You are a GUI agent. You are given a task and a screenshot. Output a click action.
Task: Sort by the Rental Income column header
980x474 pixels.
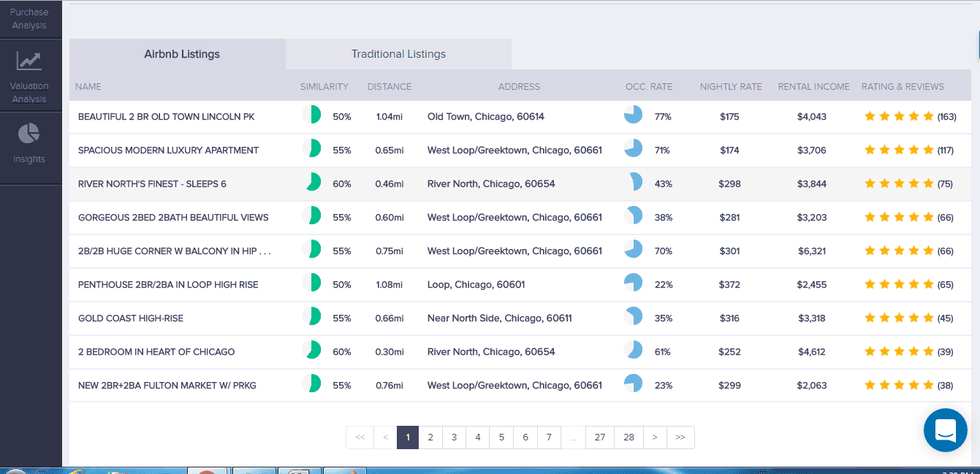coord(813,86)
